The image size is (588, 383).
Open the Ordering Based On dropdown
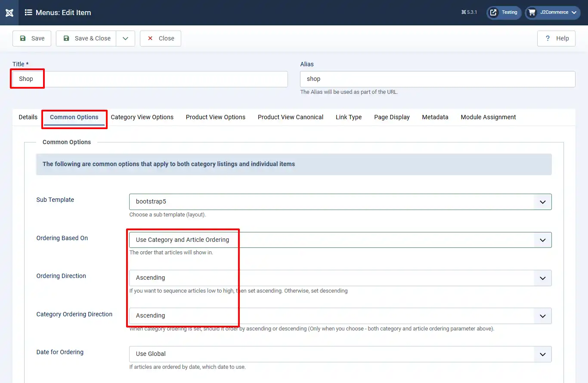click(x=340, y=240)
